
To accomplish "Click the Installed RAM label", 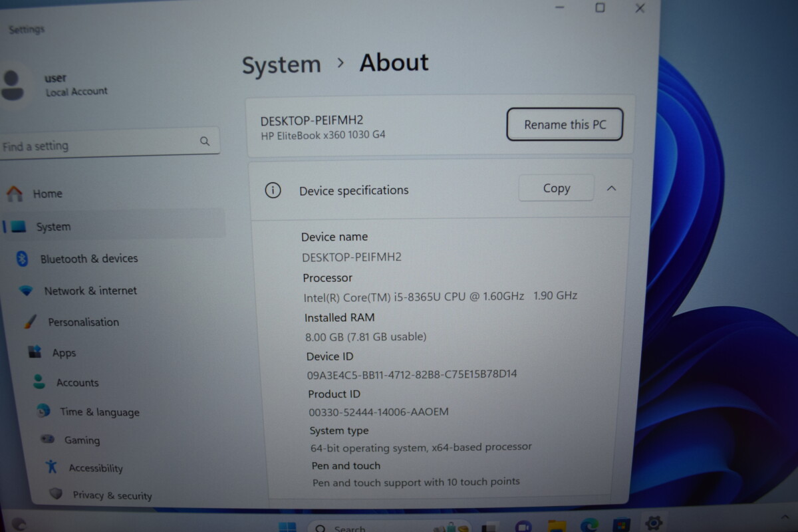I will 339,318.
